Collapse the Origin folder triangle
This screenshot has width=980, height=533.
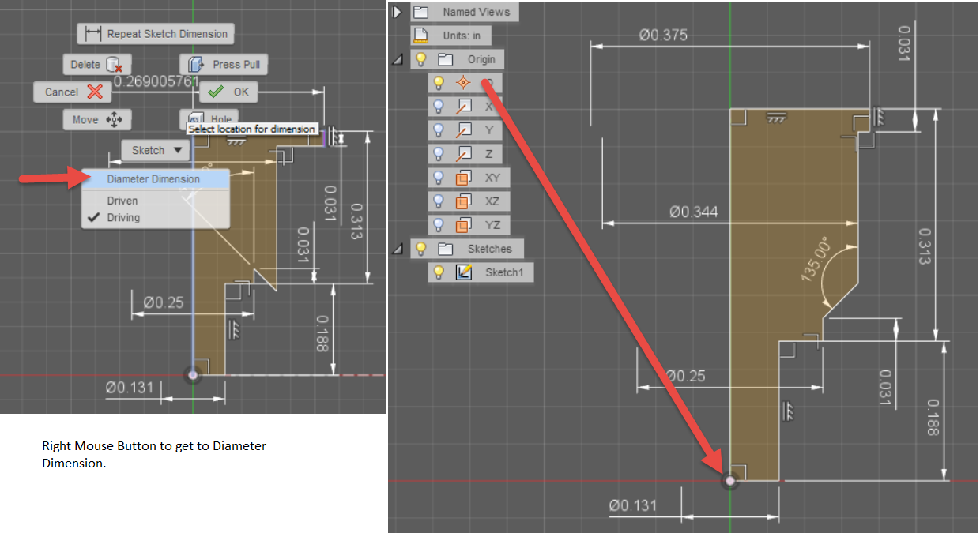[397, 59]
